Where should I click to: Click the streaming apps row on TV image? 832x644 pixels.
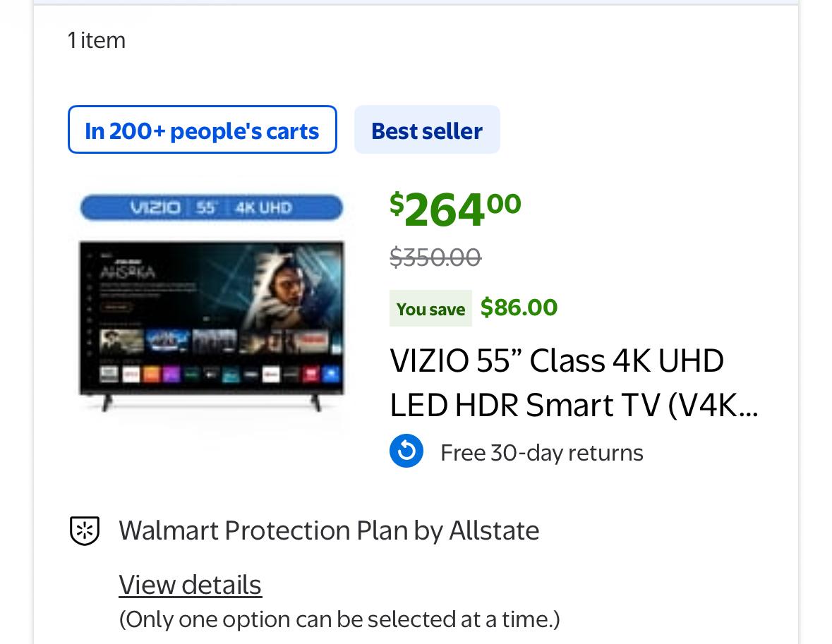(x=219, y=374)
